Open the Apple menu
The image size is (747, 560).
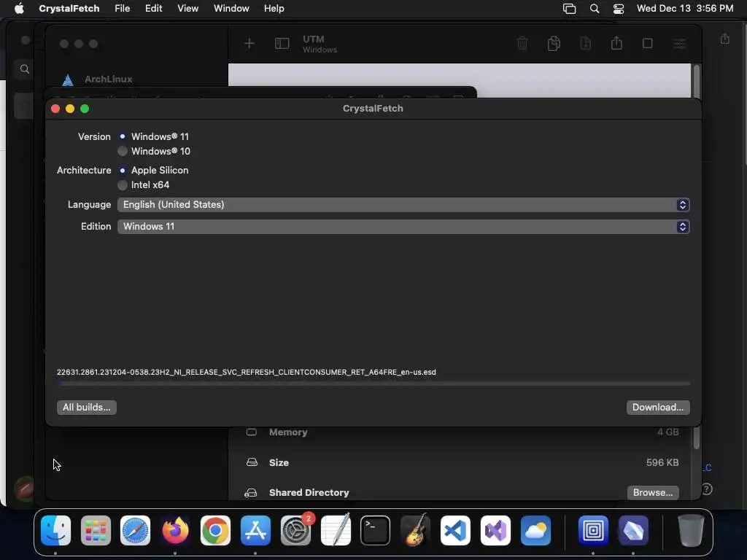tap(18, 9)
